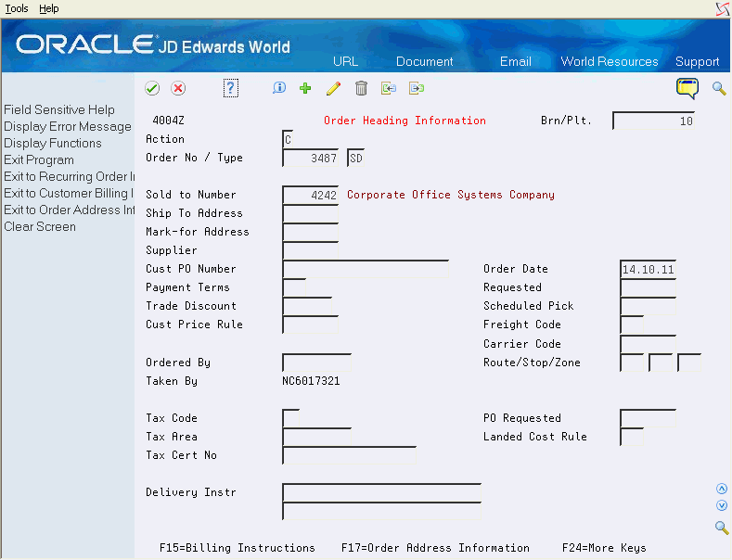Open the World Resources link
The height and width of the screenshot is (560, 732).
[610, 61]
